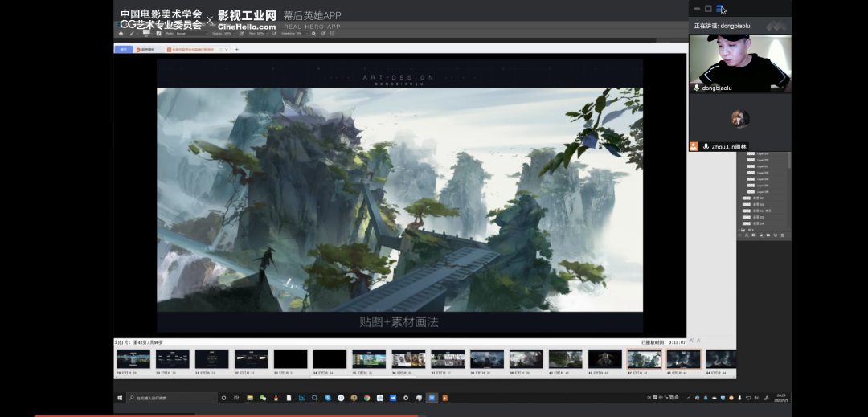This screenshot has height=417, width=868.
Task: Close the third presentation document tab
Action: 227,49
